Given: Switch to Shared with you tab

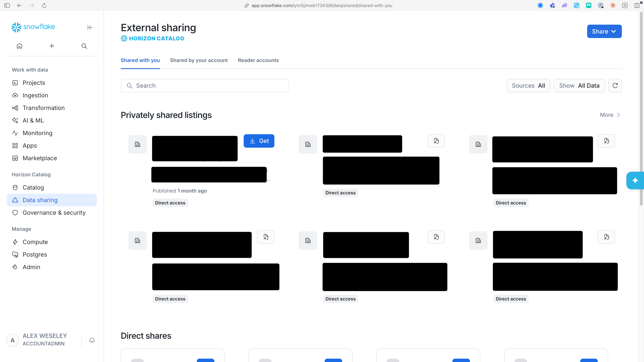Looking at the screenshot, I should 140,60.
